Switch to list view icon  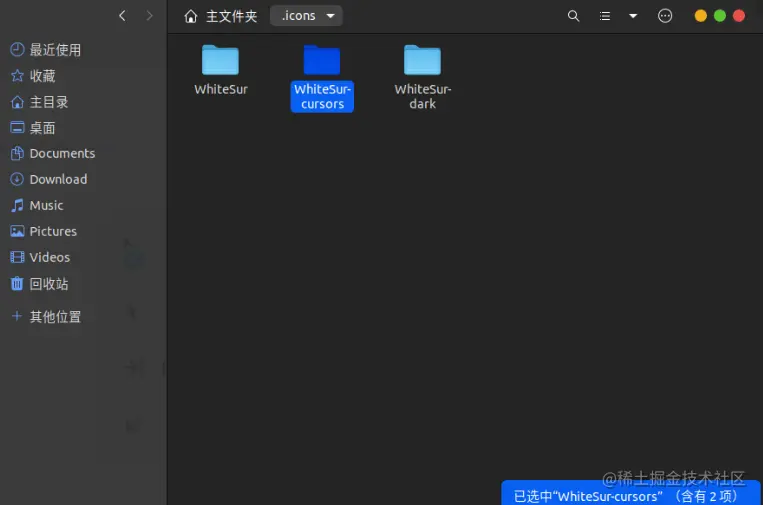605,16
